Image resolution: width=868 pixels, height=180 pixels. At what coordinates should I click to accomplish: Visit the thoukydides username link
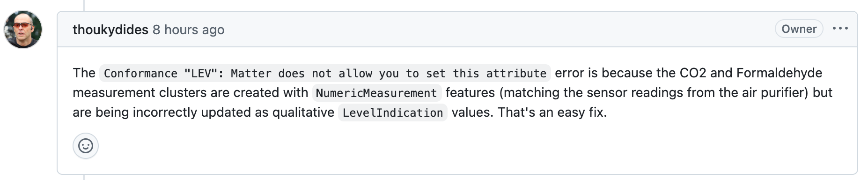[110, 30]
